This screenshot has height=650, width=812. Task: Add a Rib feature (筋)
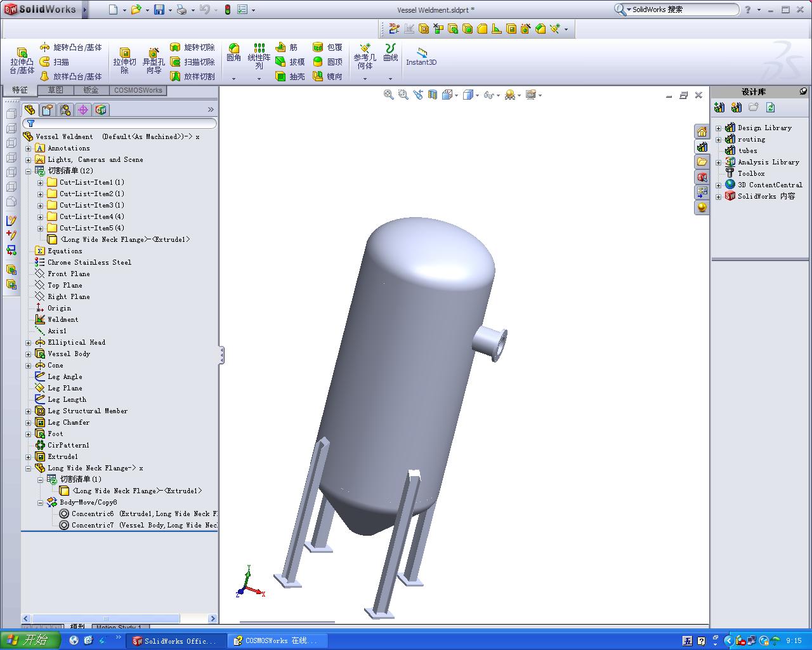(287, 48)
